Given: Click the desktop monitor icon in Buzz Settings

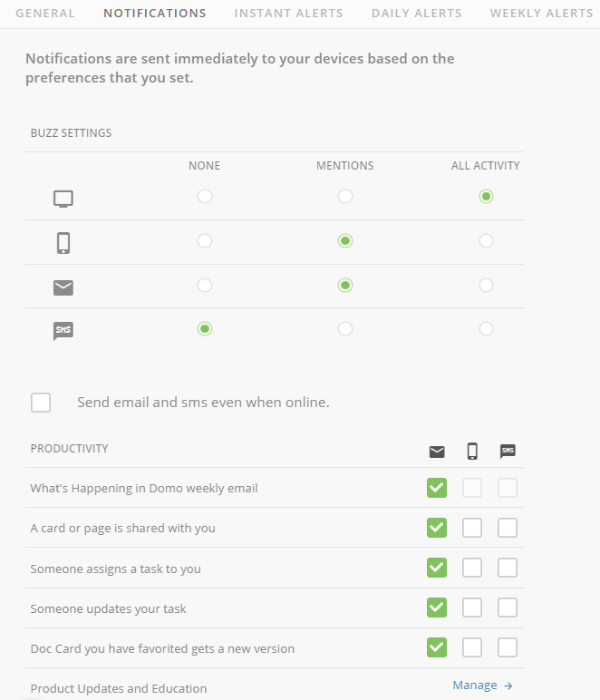Looking at the screenshot, I should tap(63, 199).
